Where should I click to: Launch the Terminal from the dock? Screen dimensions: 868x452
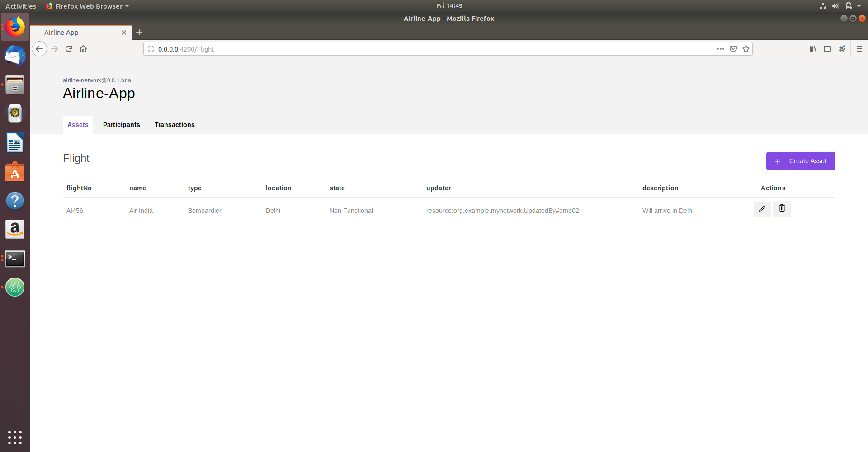coord(15,259)
